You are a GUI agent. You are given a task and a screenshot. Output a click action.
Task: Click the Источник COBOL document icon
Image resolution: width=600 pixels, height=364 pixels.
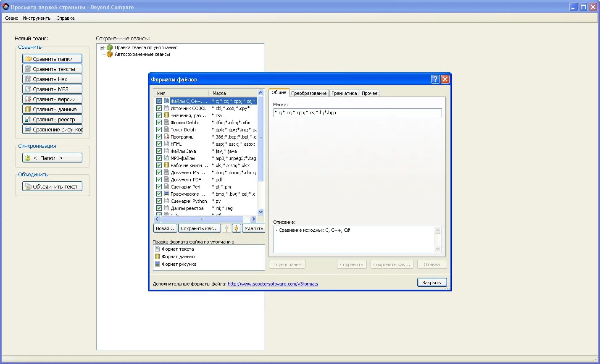(x=166, y=108)
